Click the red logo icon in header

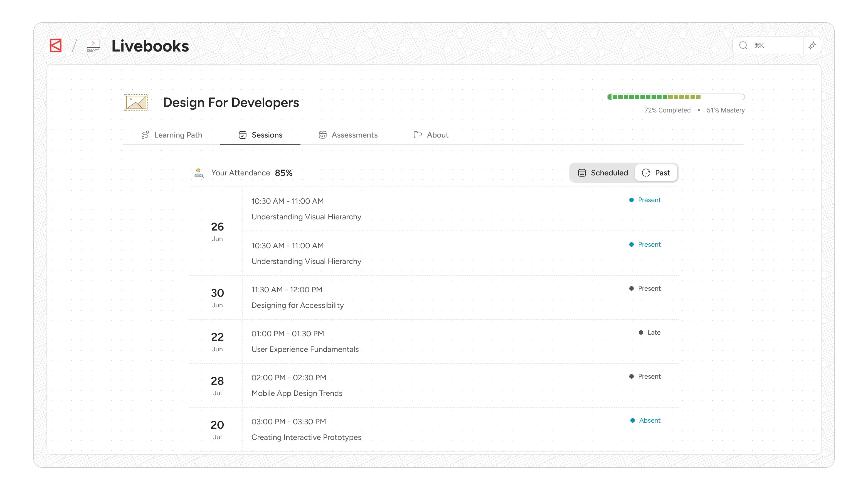pos(56,46)
